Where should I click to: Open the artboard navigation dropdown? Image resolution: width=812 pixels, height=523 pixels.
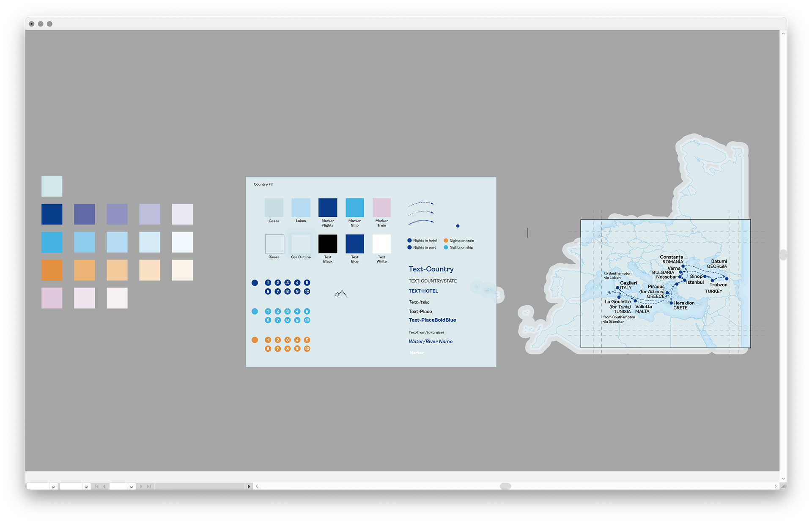pyautogui.click(x=132, y=487)
